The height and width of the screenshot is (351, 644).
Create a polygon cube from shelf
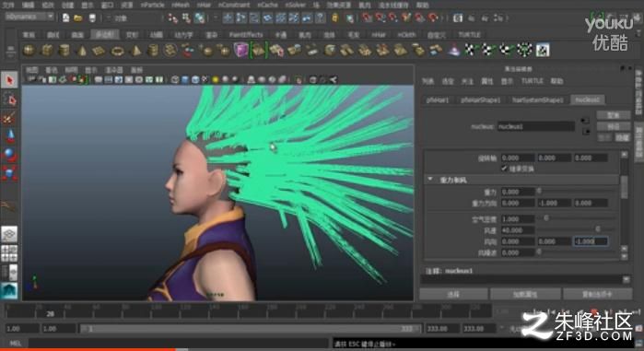click(x=46, y=50)
